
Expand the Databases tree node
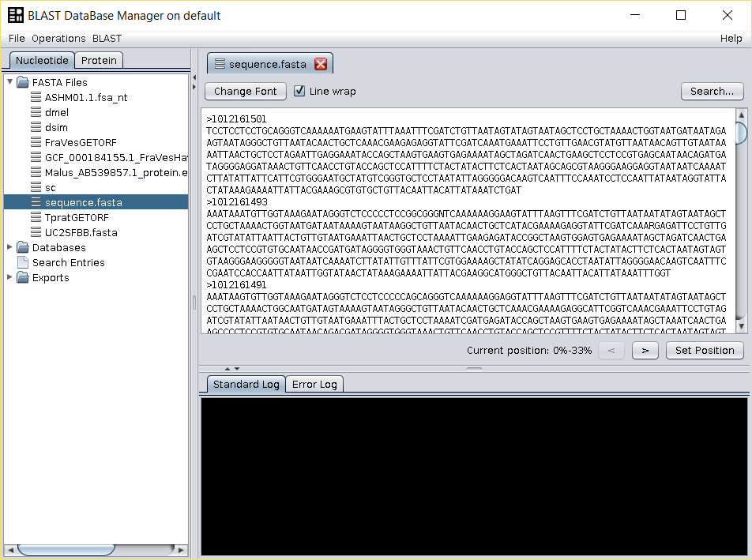pyautogui.click(x=10, y=247)
